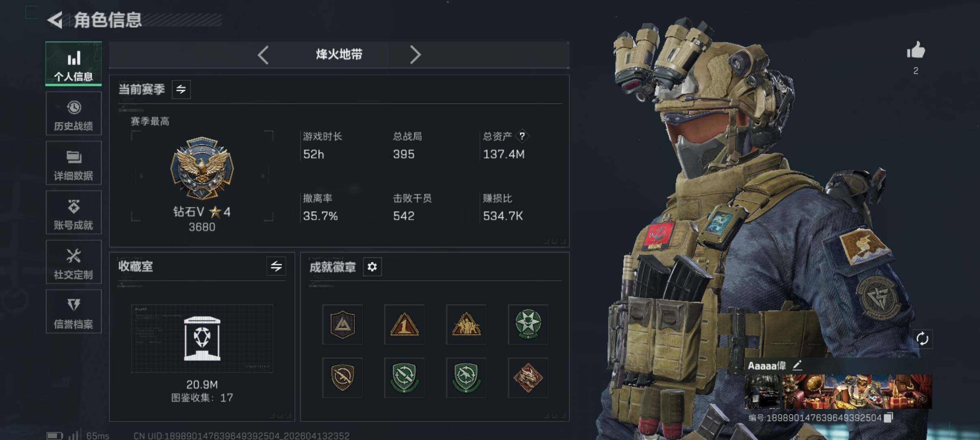This screenshot has width=980, height=440.
Task: Switch to the next game mode with the right chevron
Action: click(x=415, y=55)
